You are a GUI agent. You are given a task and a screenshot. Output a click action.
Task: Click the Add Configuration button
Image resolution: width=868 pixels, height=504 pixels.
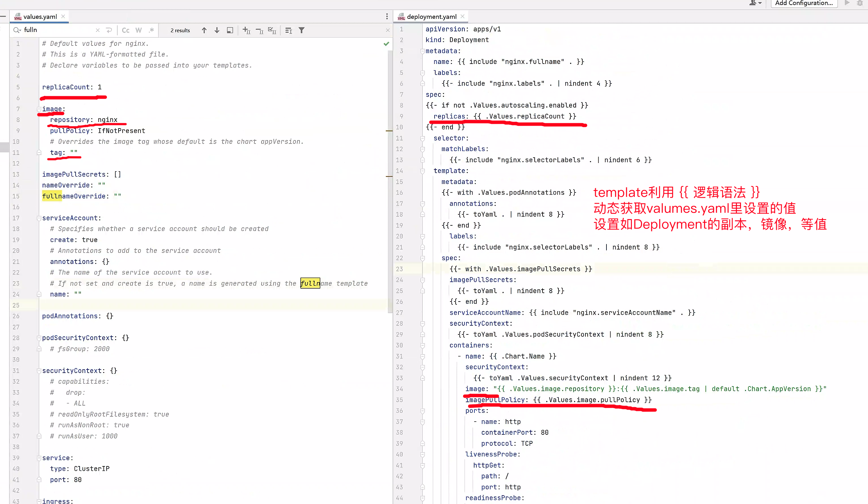pos(804,3)
